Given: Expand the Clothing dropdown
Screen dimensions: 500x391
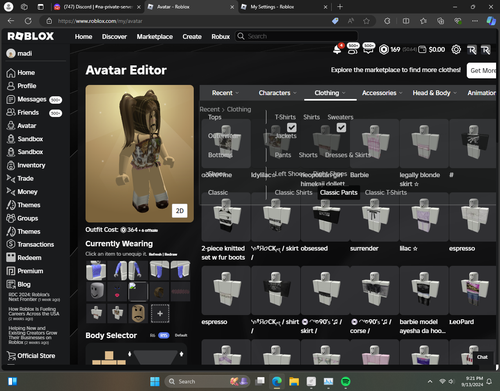Looking at the screenshot, I should (x=330, y=93).
